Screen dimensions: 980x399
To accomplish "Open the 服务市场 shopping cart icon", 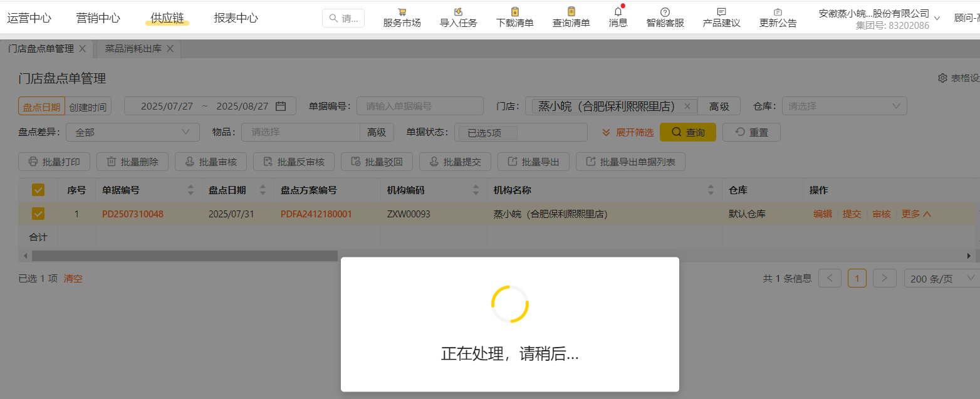I will 402,12.
